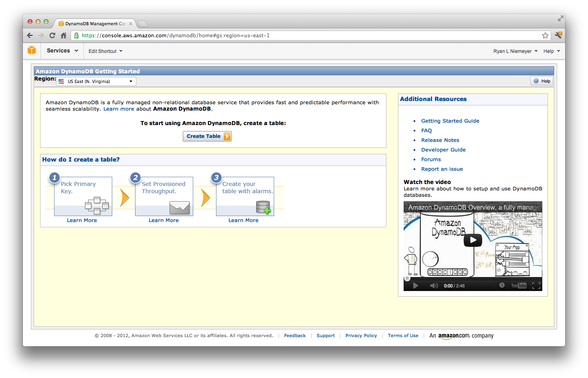Open the Getting Started Guide link
588x378 pixels.
click(450, 121)
